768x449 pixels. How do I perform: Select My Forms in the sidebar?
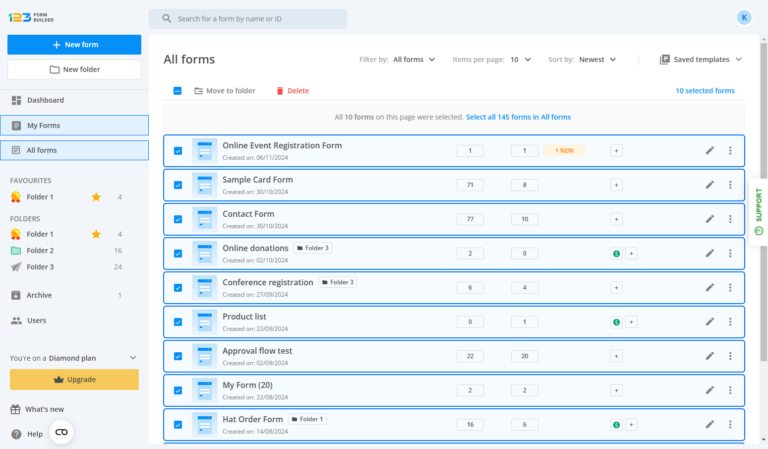pyautogui.click(x=74, y=125)
